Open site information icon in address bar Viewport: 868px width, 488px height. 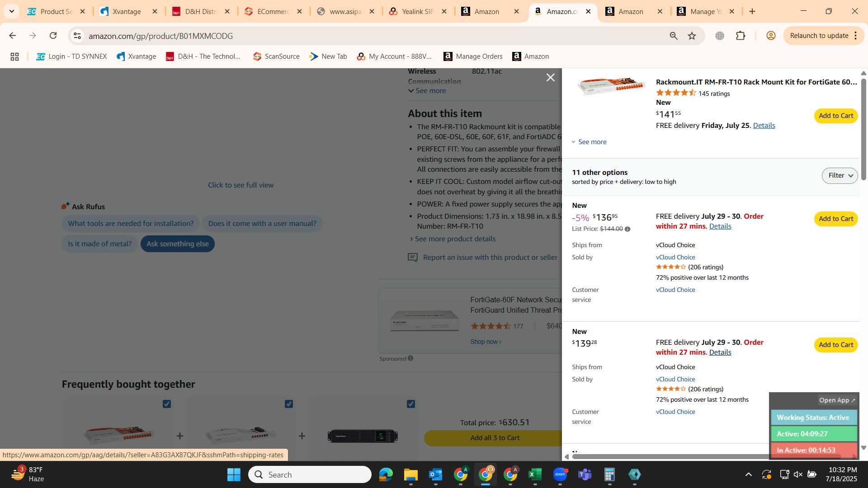[x=77, y=36]
